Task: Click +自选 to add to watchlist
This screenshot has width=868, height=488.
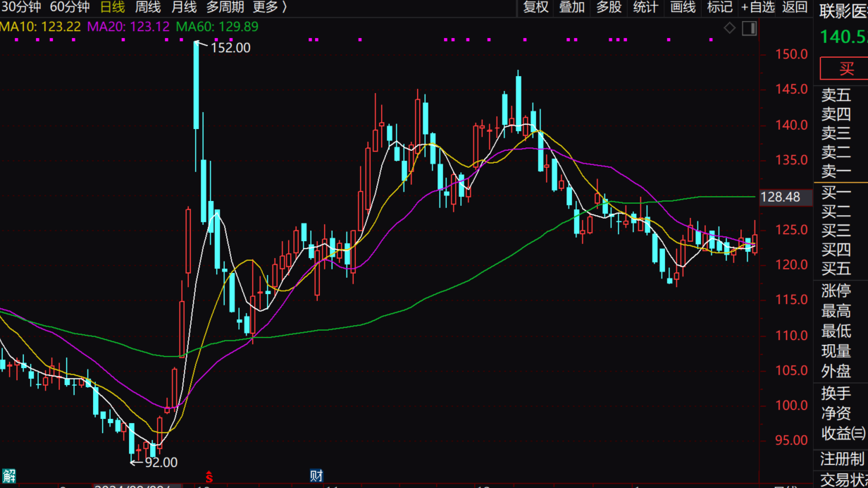Action: coord(757,8)
